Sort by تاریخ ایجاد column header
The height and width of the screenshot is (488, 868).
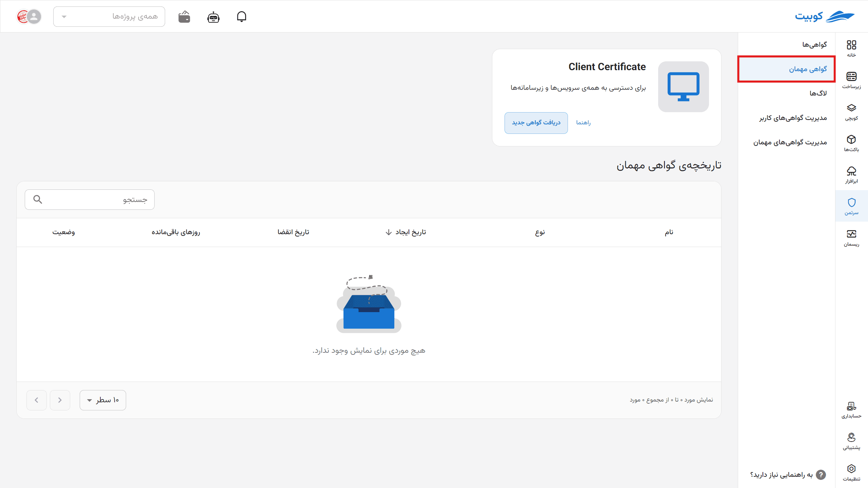(x=406, y=232)
